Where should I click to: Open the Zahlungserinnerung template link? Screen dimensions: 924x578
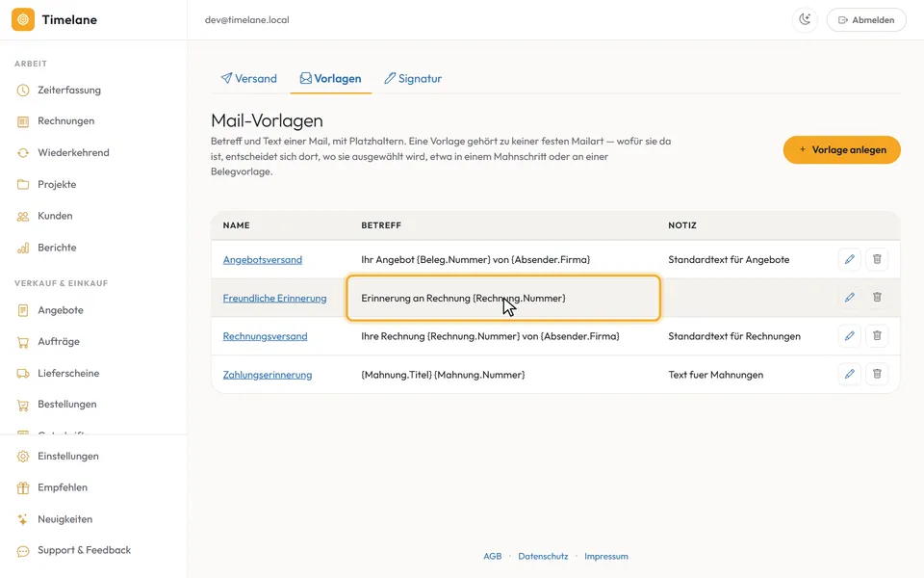click(x=268, y=375)
